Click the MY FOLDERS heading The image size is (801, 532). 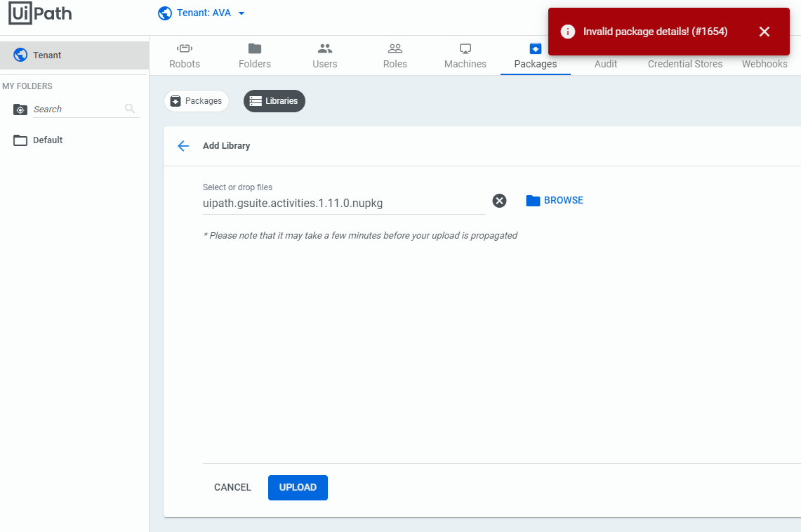click(27, 86)
